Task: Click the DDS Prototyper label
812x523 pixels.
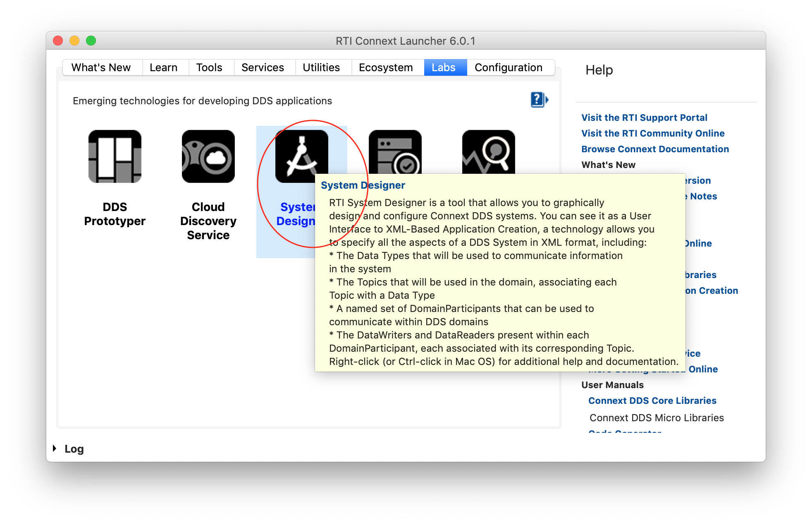Action: pos(115,214)
